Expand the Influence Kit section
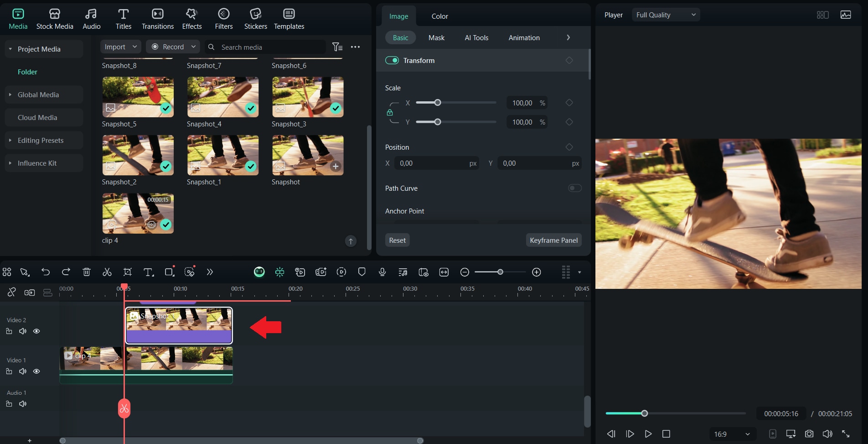Image resolution: width=868 pixels, height=444 pixels. 10,163
